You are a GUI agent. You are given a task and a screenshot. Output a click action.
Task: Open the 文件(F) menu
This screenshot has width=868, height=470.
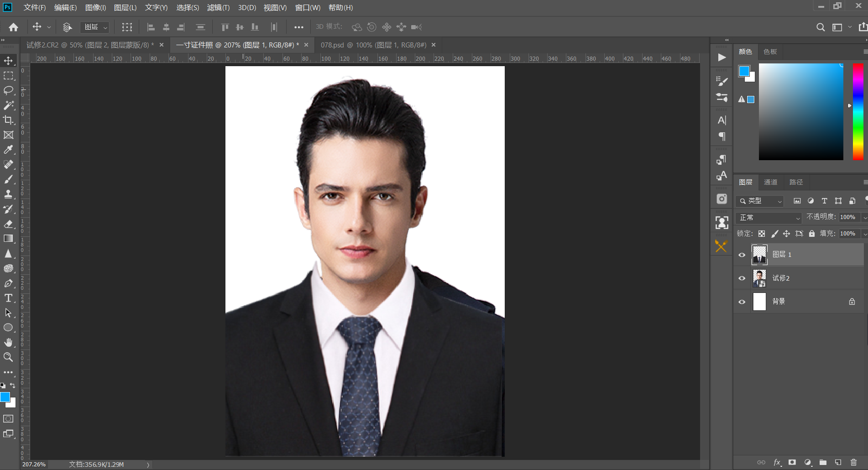coord(35,7)
